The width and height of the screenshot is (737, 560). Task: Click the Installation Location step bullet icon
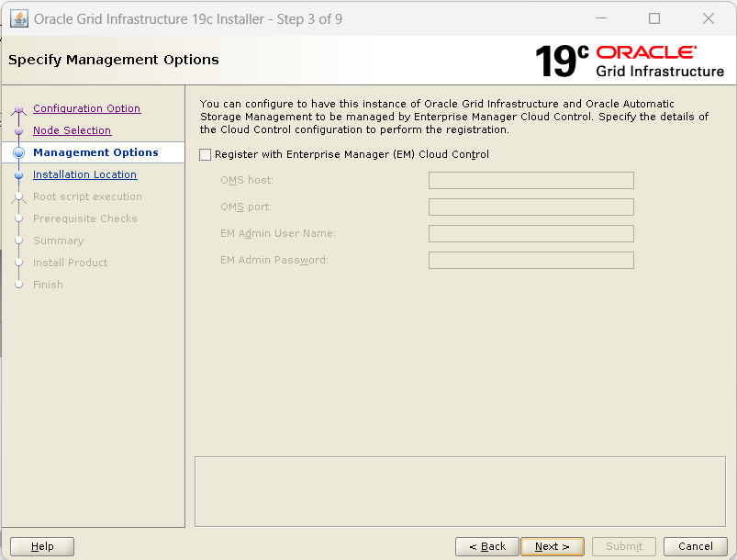(18, 175)
